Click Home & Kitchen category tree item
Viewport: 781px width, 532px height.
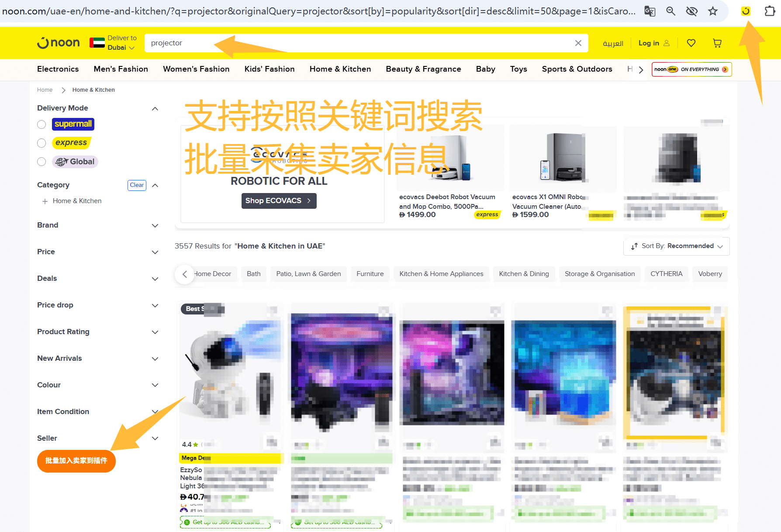point(77,201)
